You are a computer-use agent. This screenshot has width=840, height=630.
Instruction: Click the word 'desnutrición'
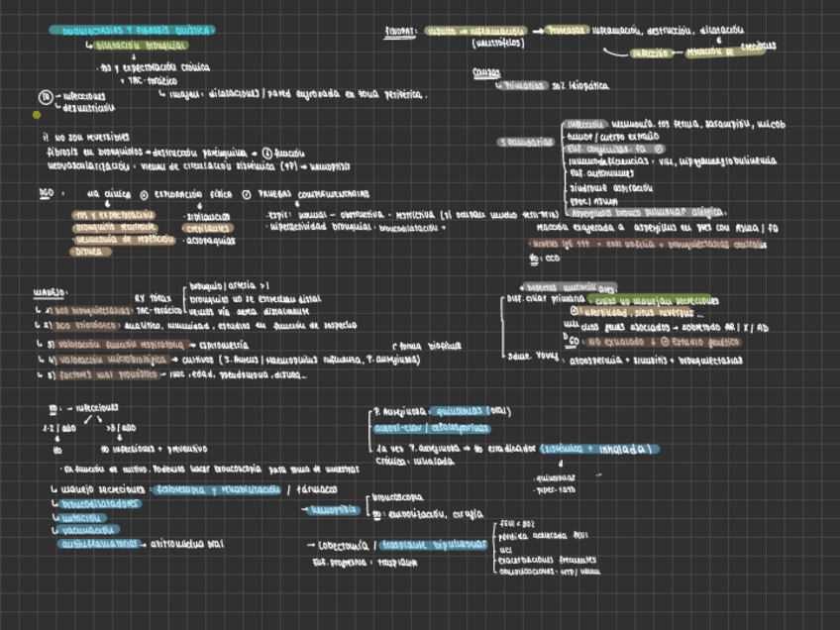coord(88,108)
